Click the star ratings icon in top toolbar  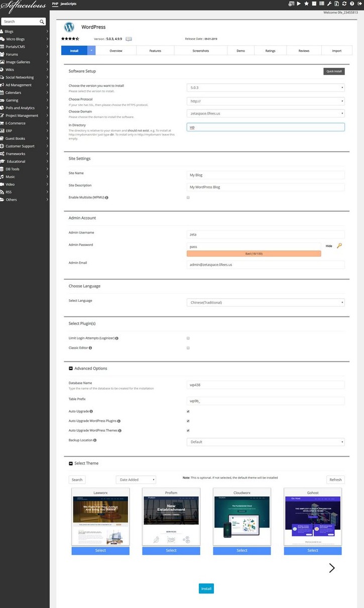[x=306, y=4]
